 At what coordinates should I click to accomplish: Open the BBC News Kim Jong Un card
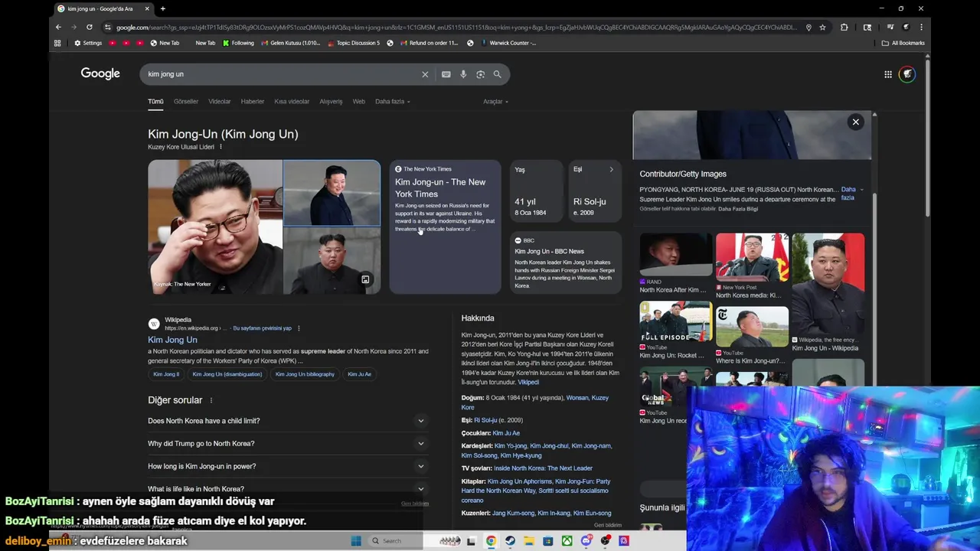coord(566,263)
